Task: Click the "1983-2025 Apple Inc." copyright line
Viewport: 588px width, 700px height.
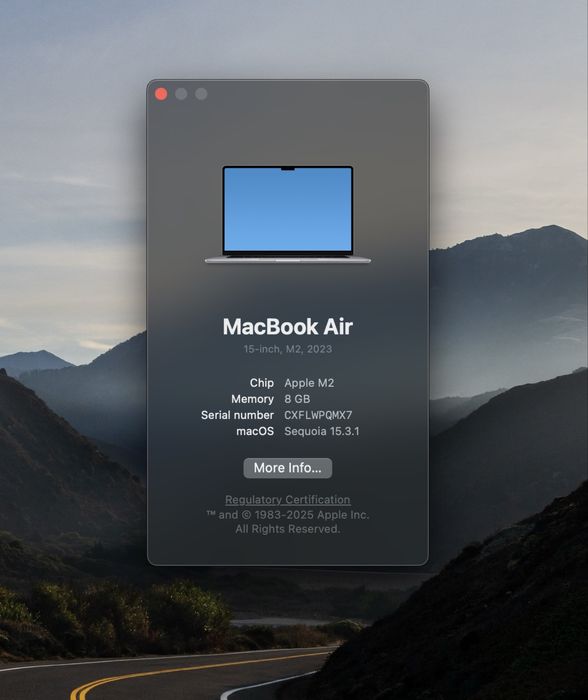Action: point(288,515)
